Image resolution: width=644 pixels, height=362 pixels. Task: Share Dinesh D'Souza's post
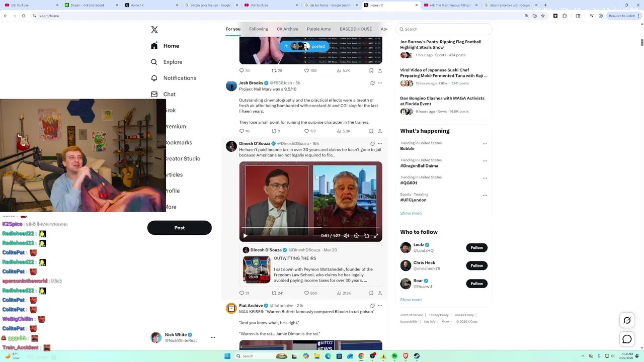coord(380,293)
